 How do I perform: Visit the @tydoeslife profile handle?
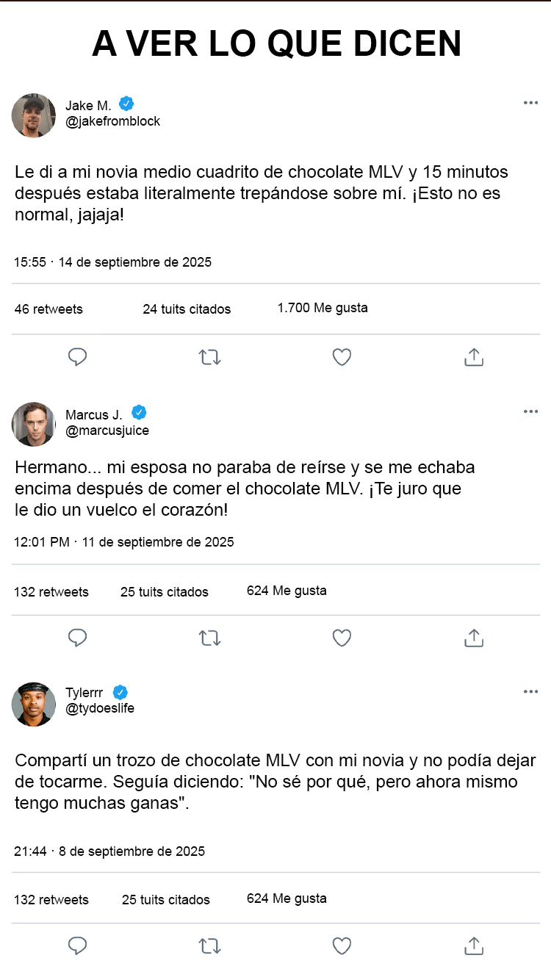pos(100,708)
